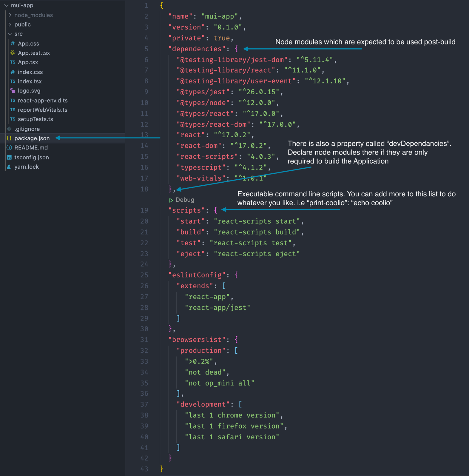This screenshot has height=476, width=469.
Task: Click the "web-vitals" dependency key
Action: [x=201, y=178]
